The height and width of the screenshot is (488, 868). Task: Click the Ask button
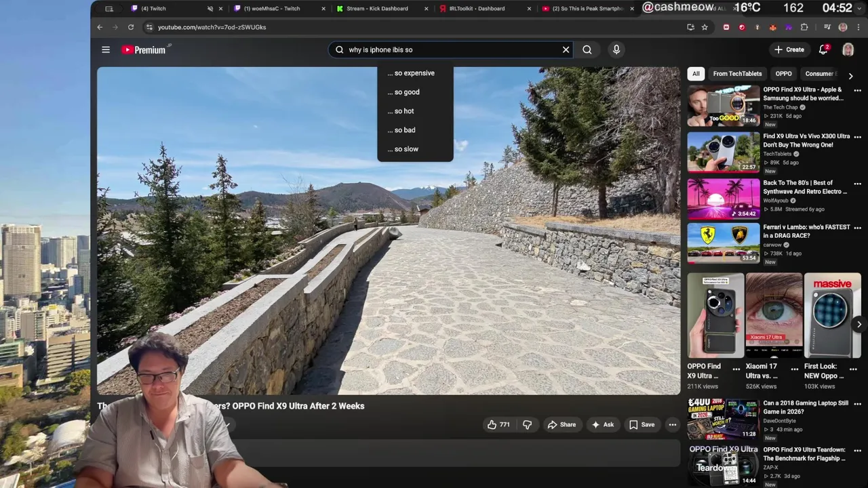click(x=602, y=425)
